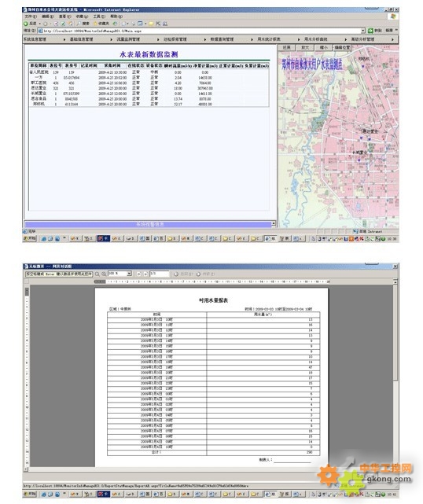Open the 编辑(E) menu in Internet Explorer
Viewport: 423px width, 504px height.
pyautogui.click(x=48, y=16)
